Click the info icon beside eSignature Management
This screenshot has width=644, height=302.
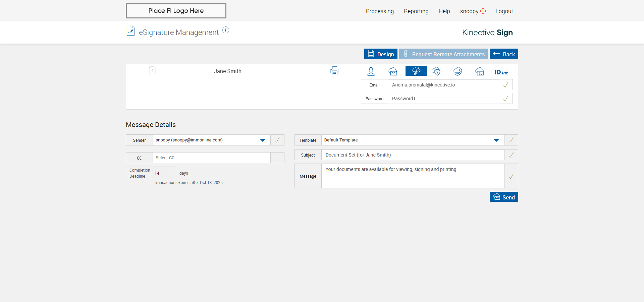pos(226,30)
